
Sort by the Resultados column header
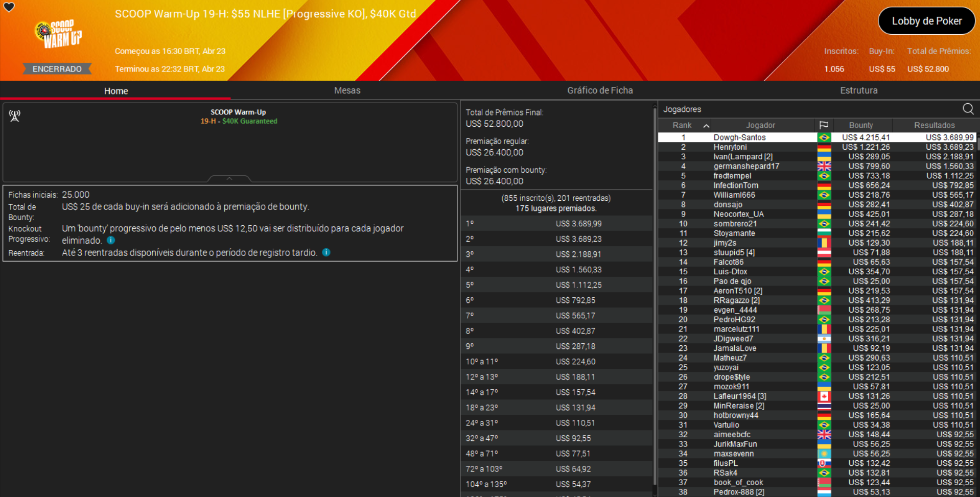934,125
